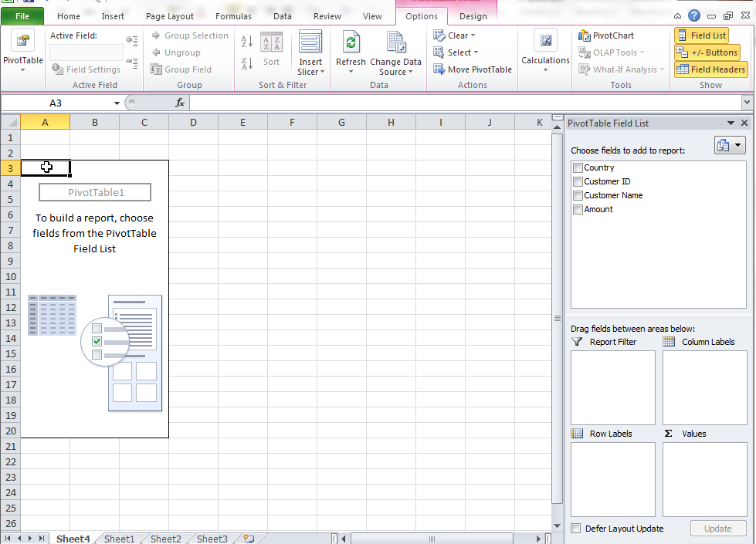756x544 pixels.
Task: Open the OLAP Tools dropdown
Action: (x=611, y=52)
